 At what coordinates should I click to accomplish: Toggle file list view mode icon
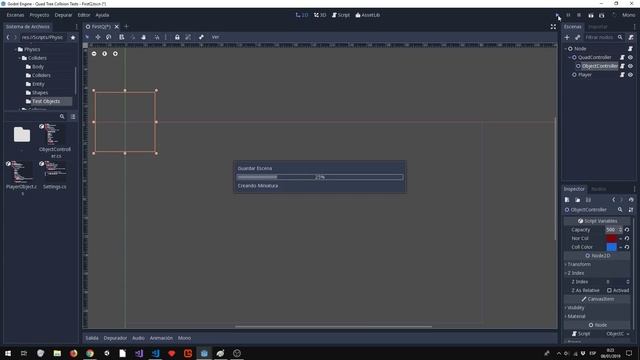tap(73, 117)
